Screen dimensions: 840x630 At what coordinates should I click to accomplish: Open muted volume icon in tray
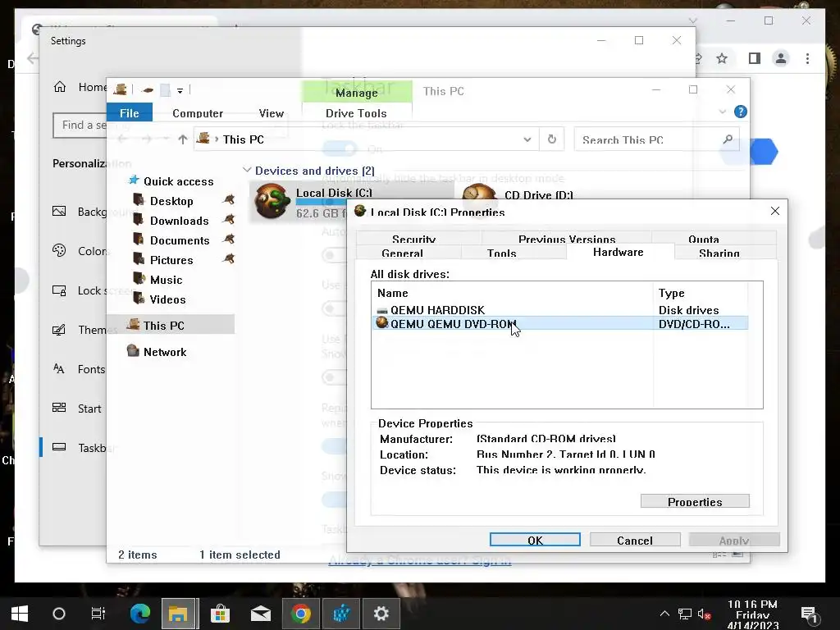click(704, 614)
